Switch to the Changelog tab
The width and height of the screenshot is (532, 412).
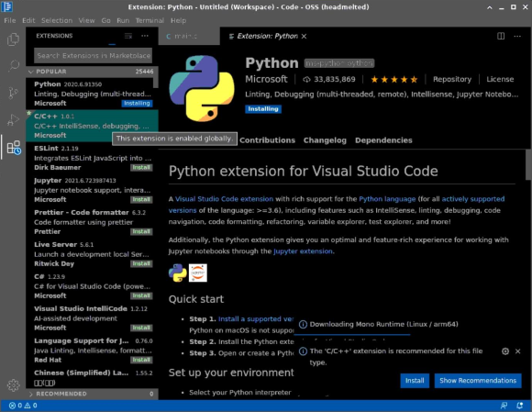point(325,140)
